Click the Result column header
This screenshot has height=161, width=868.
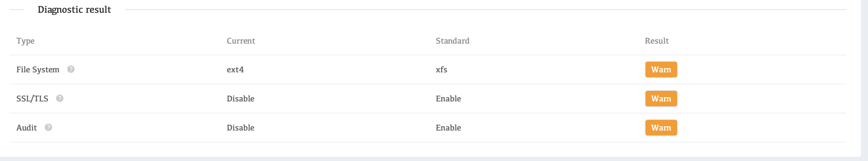tap(657, 41)
